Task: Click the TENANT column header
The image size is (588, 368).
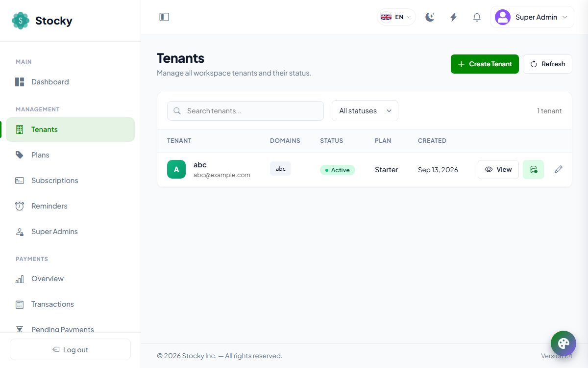Action: point(179,141)
